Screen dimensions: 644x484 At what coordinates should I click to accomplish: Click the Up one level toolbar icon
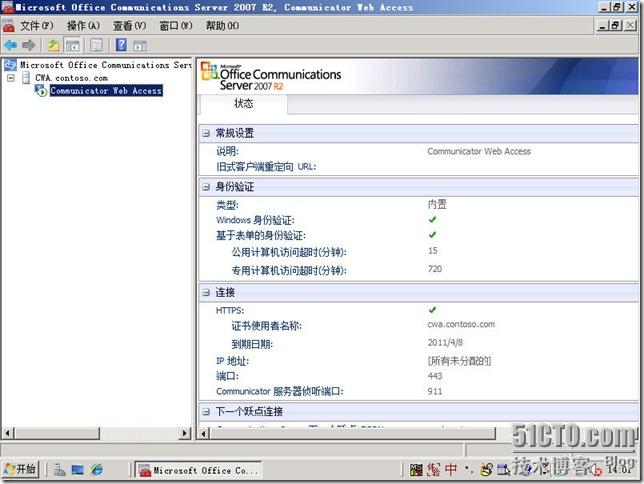(53, 45)
